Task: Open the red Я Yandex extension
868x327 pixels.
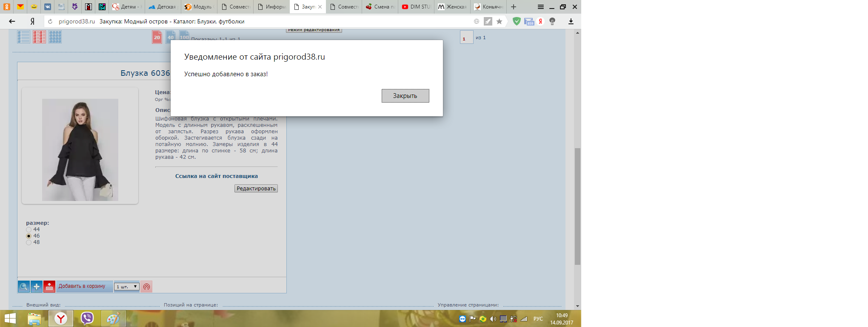Action: pyautogui.click(x=540, y=21)
